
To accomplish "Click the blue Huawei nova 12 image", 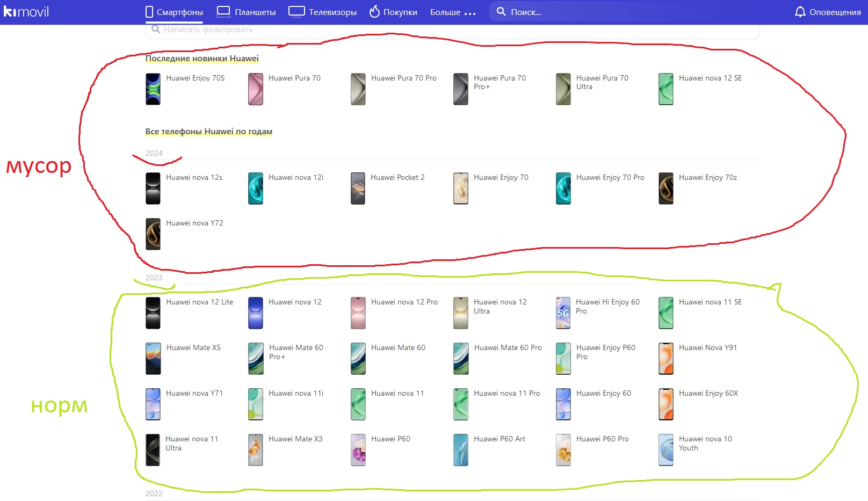I will (256, 313).
